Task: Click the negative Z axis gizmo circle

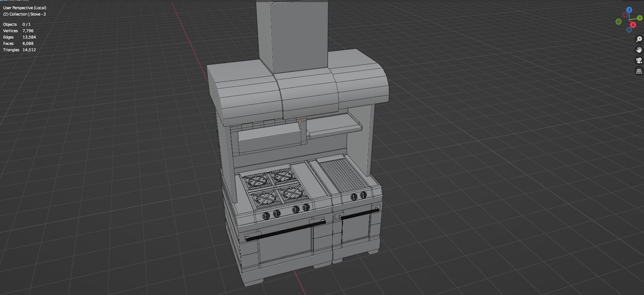Action: [x=629, y=30]
